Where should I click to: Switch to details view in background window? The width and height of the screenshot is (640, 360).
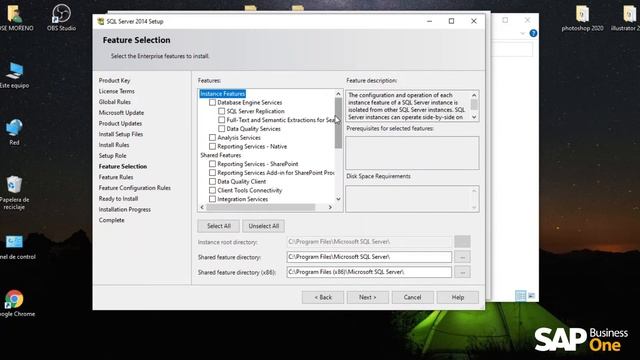520,296
